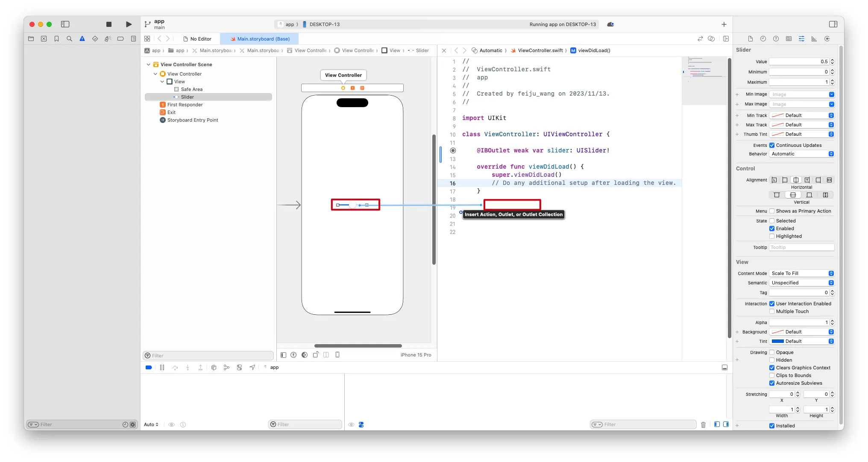Screen dimensions: 868x462
Task: Open the Connections inspector icon
Action: click(x=827, y=39)
